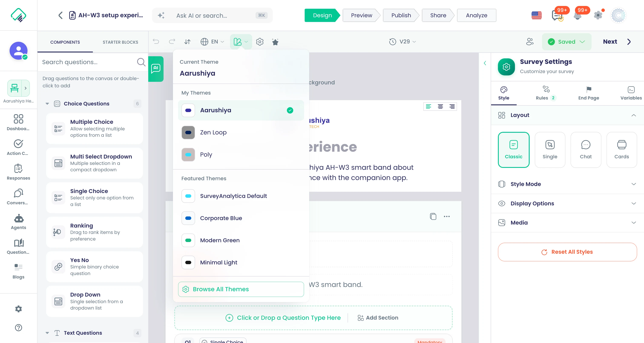This screenshot has width=644, height=343.
Task: Open the V29 version history dropdown
Action: tap(402, 42)
